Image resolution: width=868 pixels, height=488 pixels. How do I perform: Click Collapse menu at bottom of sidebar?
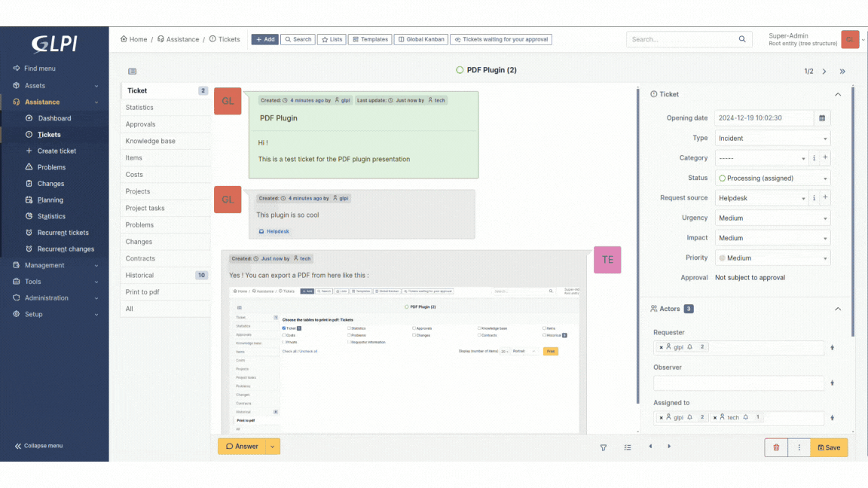(38, 446)
